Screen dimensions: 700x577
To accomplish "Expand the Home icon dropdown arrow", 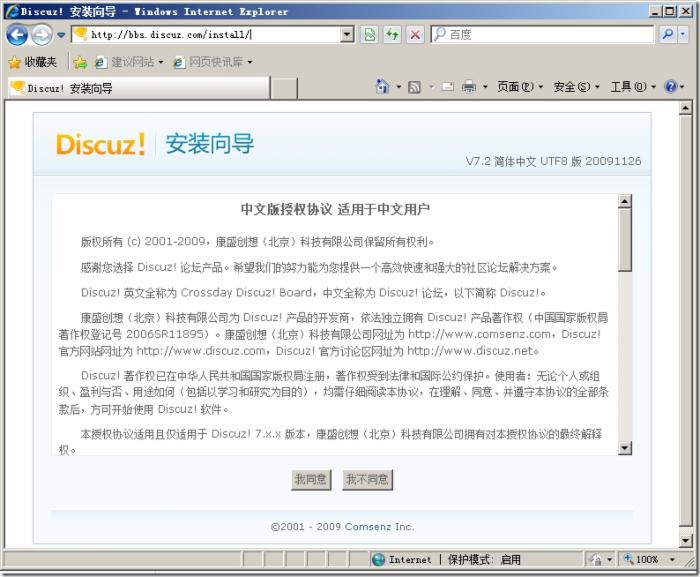I will coord(399,87).
